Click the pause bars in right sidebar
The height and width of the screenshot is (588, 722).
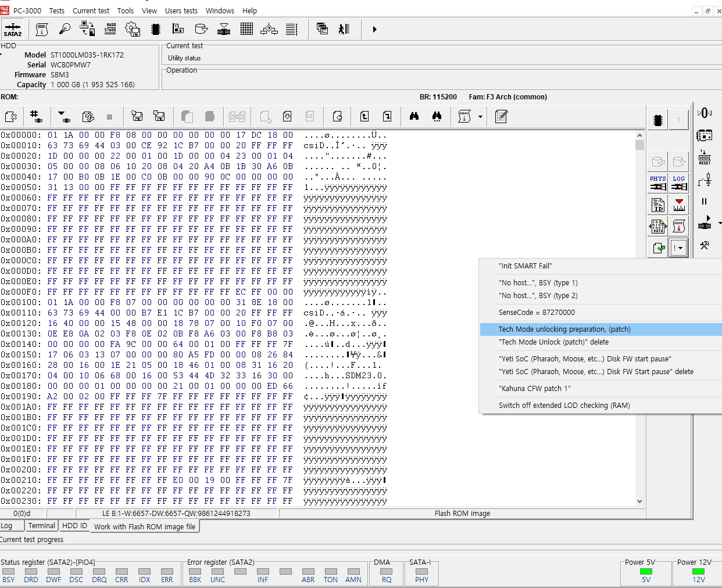pyautogui.click(x=705, y=202)
